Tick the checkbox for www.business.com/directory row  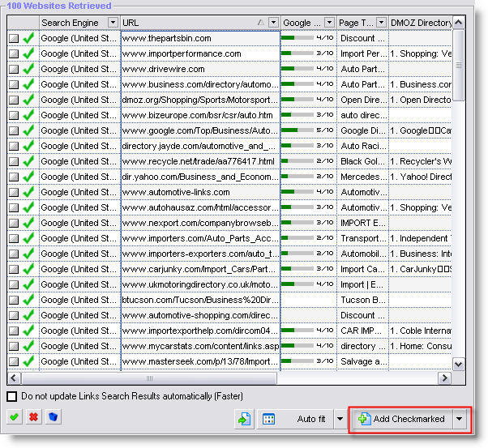point(14,84)
